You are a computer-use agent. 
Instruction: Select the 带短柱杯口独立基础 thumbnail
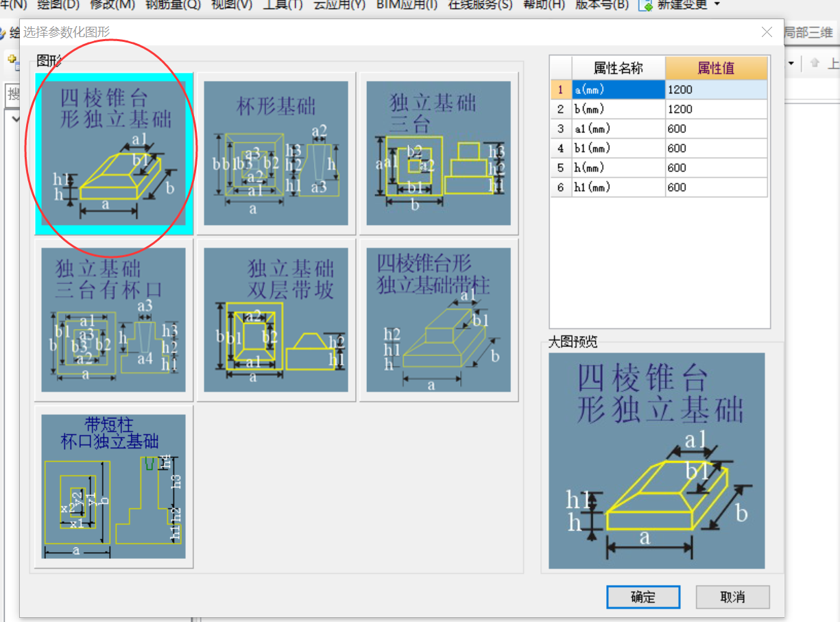tap(114, 486)
